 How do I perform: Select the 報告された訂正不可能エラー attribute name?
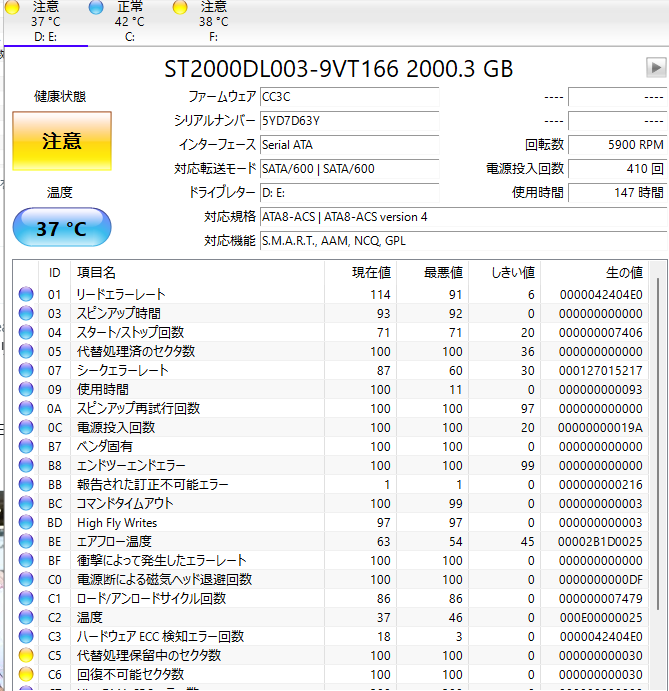point(152,484)
